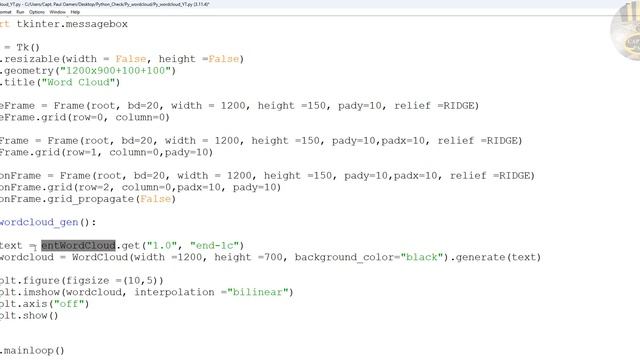Click the background_color parameter
The image size is (640, 360).
pyautogui.click(x=344, y=257)
